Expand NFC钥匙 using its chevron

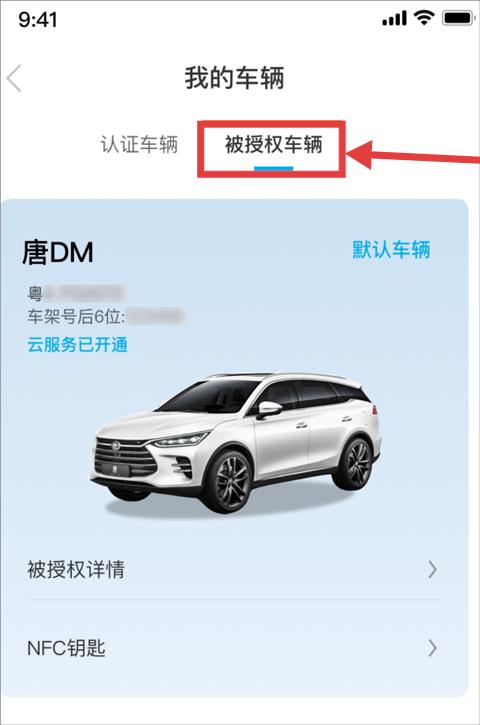click(432, 648)
